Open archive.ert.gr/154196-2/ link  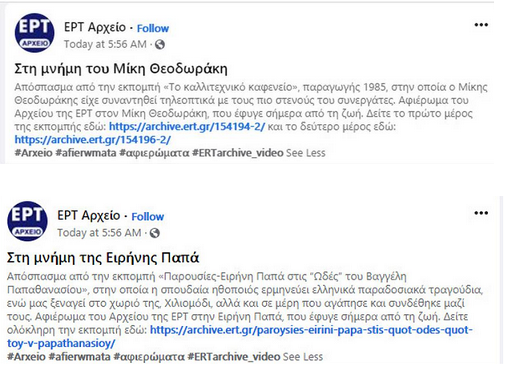click(x=93, y=140)
